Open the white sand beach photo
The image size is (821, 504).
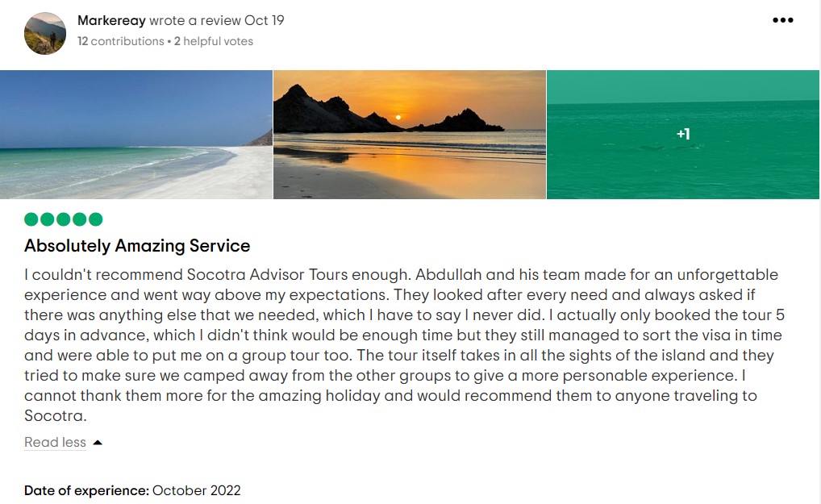point(136,135)
